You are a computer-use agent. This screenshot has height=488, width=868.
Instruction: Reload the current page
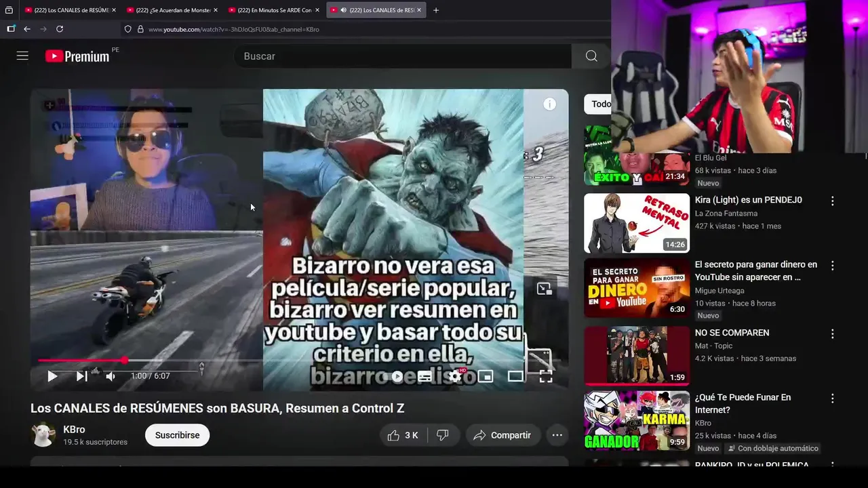60,29
